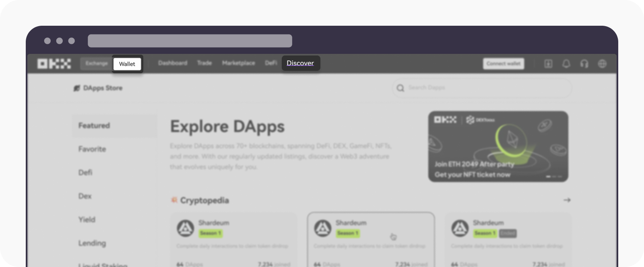Click the Cryptopedia arrow to view more

coord(567,200)
